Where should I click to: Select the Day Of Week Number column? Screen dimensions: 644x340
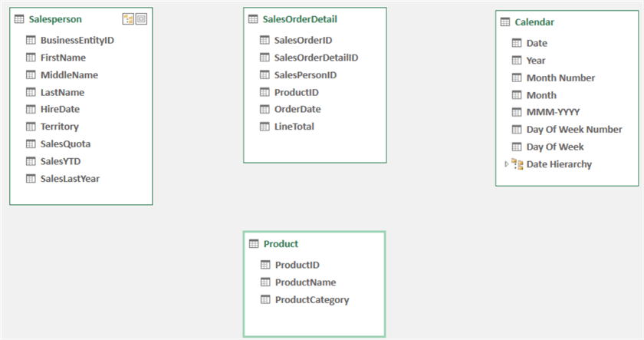point(573,130)
